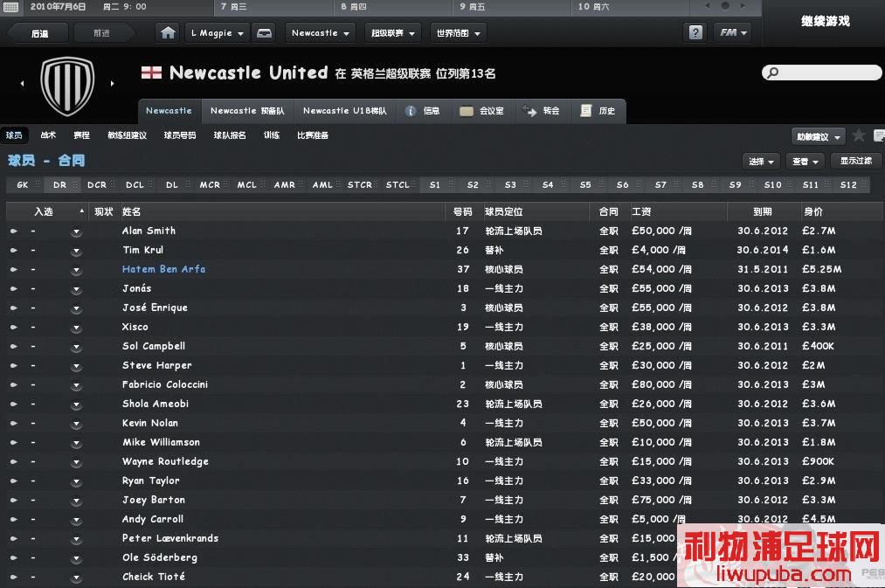The height and width of the screenshot is (588, 885).
Task: Expand selection dropdown for Sol Campbell
Action: point(76,347)
